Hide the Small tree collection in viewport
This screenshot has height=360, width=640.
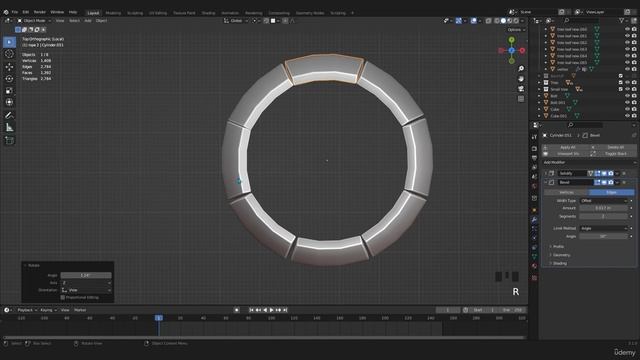[627, 89]
